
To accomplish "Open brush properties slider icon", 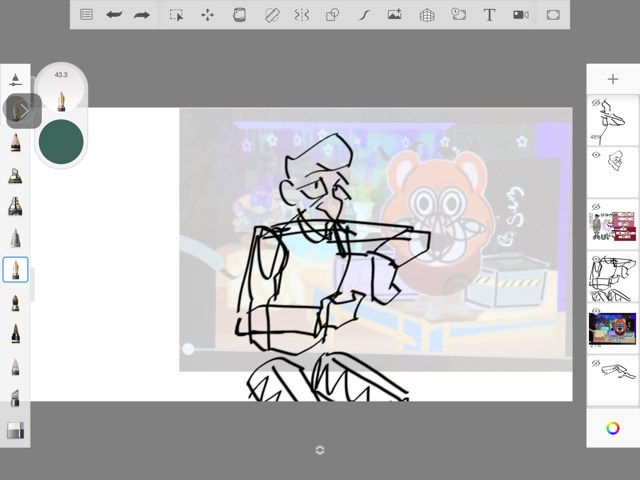I will click(x=15, y=79).
